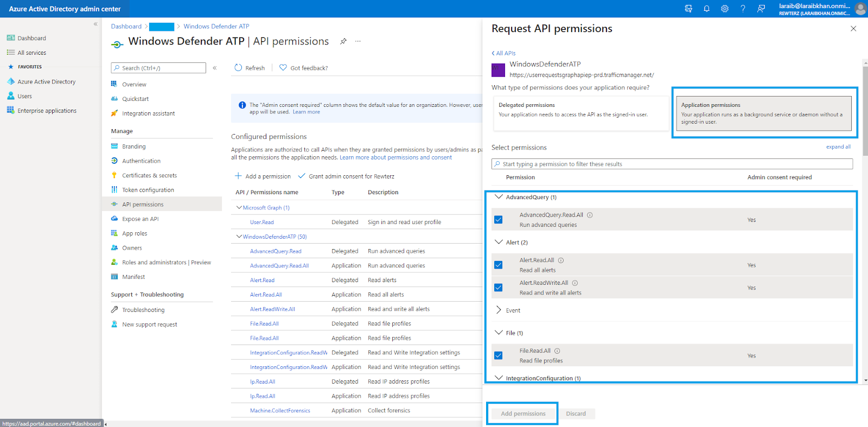Collapse the app resource menu chevrons
The image size is (868, 427).
coord(215,68)
